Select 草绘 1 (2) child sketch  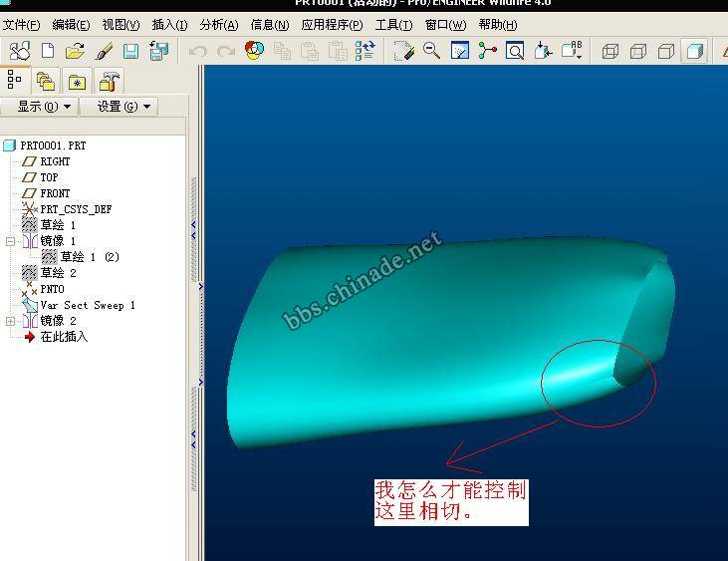[x=90, y=256]
